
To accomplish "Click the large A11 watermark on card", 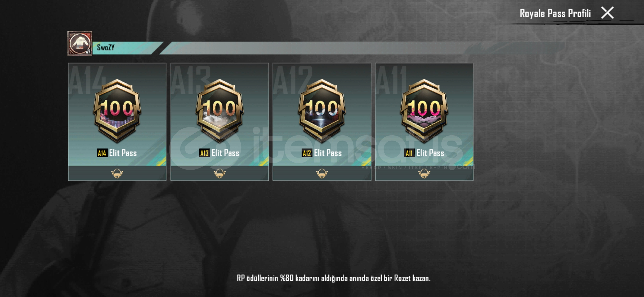I will [x=391, y=80].
